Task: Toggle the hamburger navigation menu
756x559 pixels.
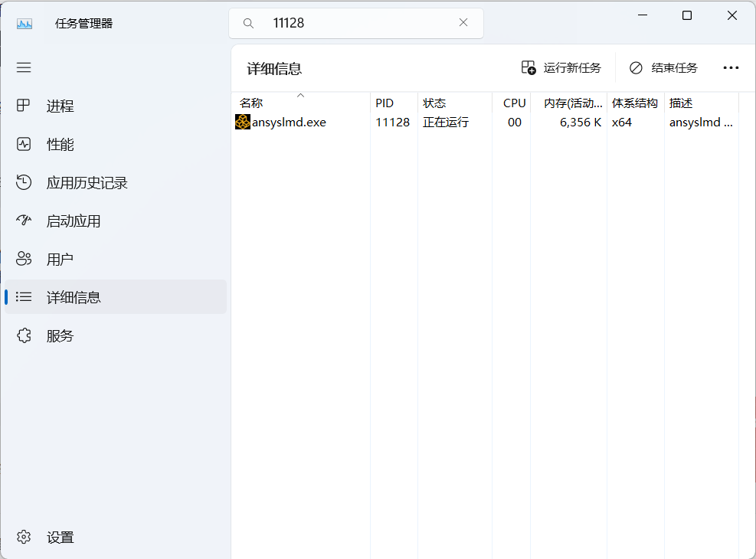Action: click(24, 67)
